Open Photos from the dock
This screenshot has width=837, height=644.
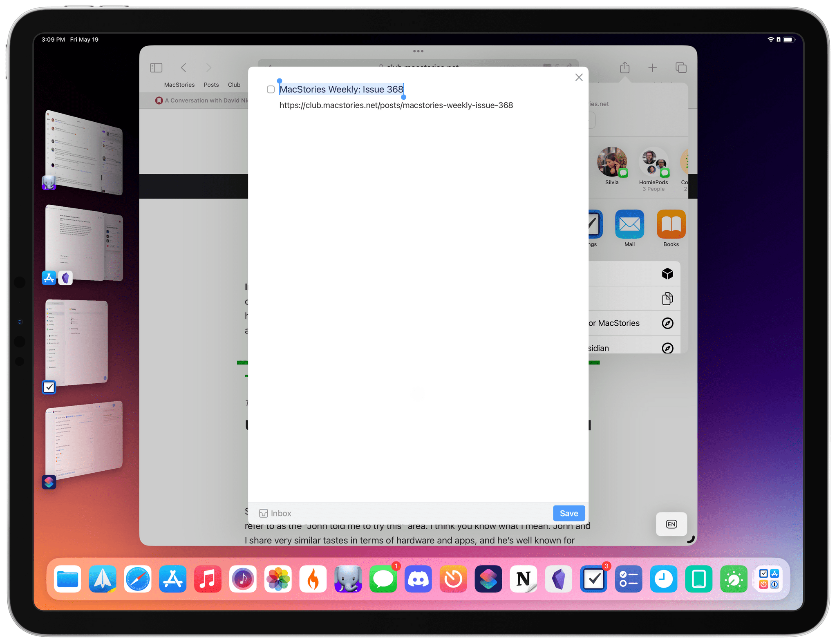click(278, 579)
